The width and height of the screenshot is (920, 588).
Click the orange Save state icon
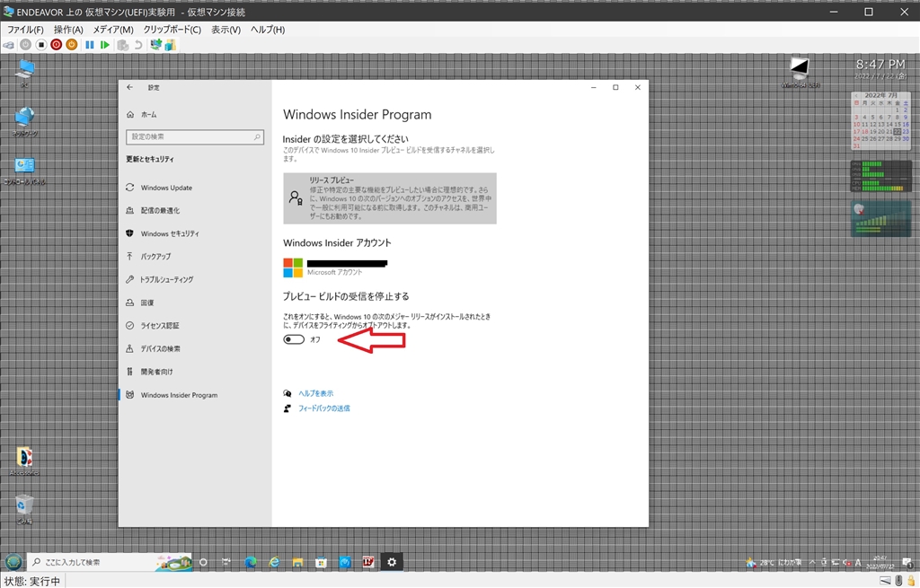pos(72,45)
